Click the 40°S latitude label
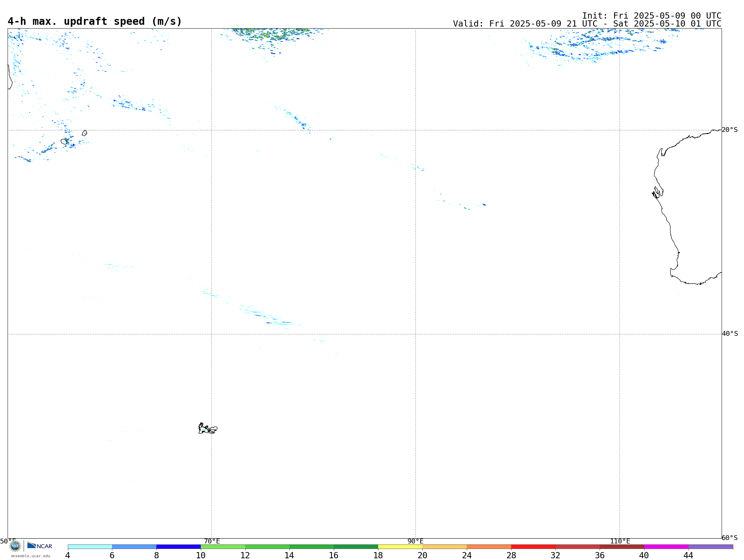Screen dimensions: 744x560 tap(730, 334)
